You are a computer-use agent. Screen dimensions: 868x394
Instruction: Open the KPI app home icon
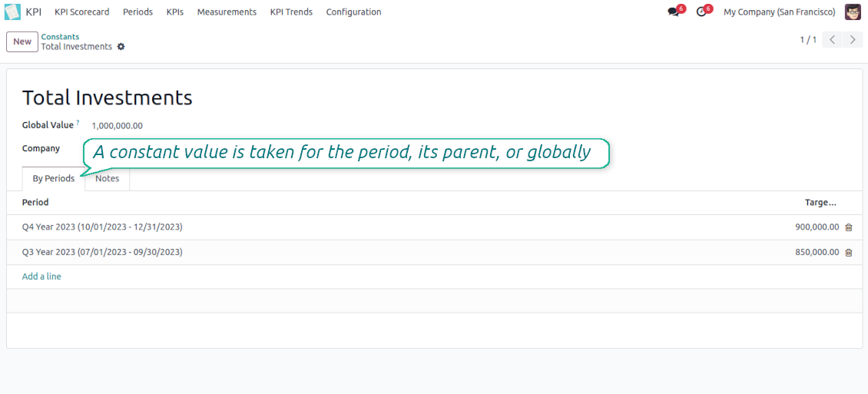point(13,12)
